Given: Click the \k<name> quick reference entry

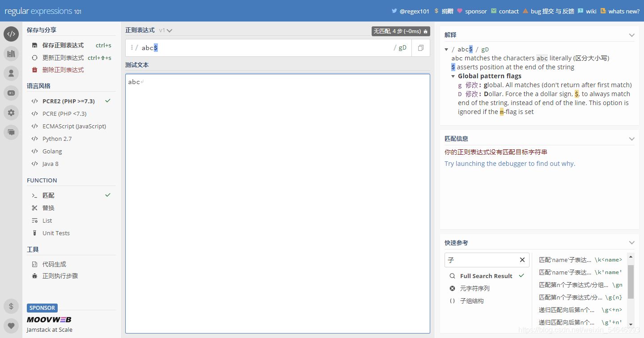Looking at the screenshot, I should click(580, 260).
